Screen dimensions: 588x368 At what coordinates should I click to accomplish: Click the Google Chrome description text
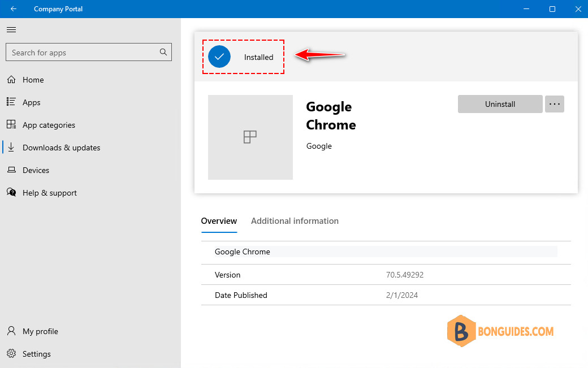tap(242, 252)
